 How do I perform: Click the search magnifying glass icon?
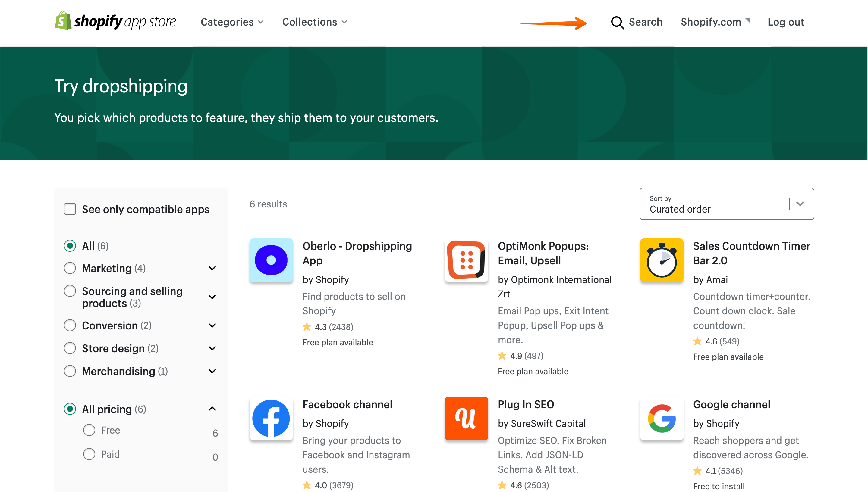[617, 23]
